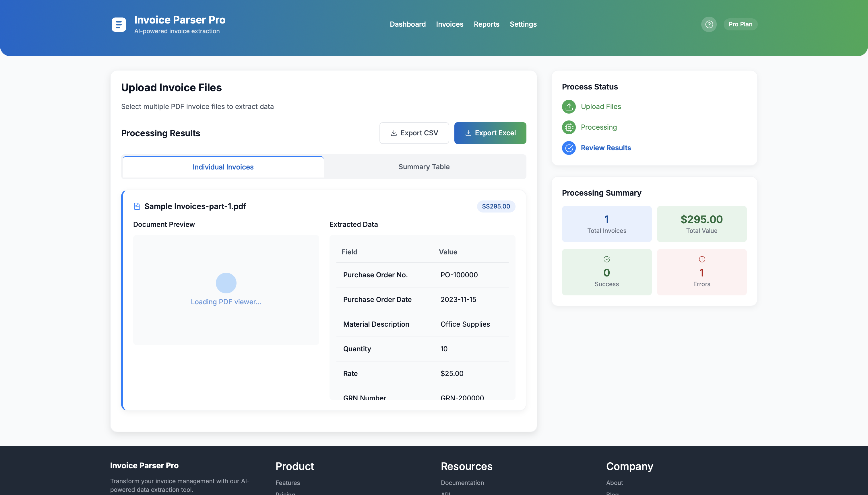Select the Processing CPU icon
The image size is (868, 495).
click(x=569, y=127)
